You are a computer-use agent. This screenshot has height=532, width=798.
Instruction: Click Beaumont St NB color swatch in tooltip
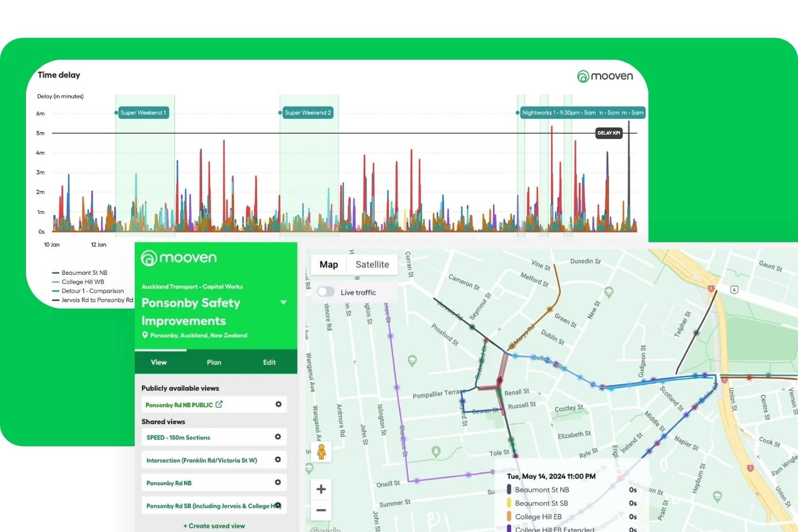tap(509, 489)
